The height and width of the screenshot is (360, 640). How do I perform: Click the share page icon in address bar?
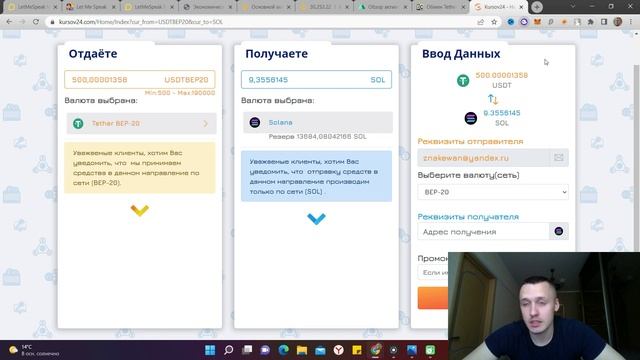tap(481, 22)
